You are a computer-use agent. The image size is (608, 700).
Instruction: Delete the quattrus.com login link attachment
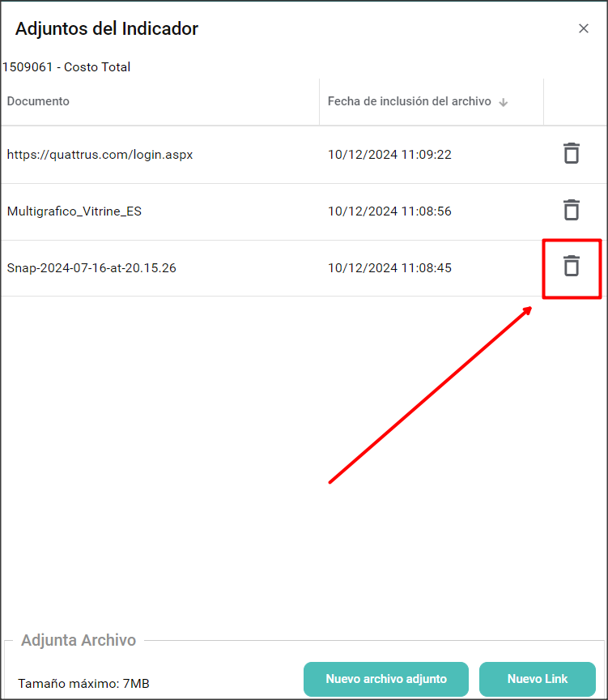click(x=572, y=153)
